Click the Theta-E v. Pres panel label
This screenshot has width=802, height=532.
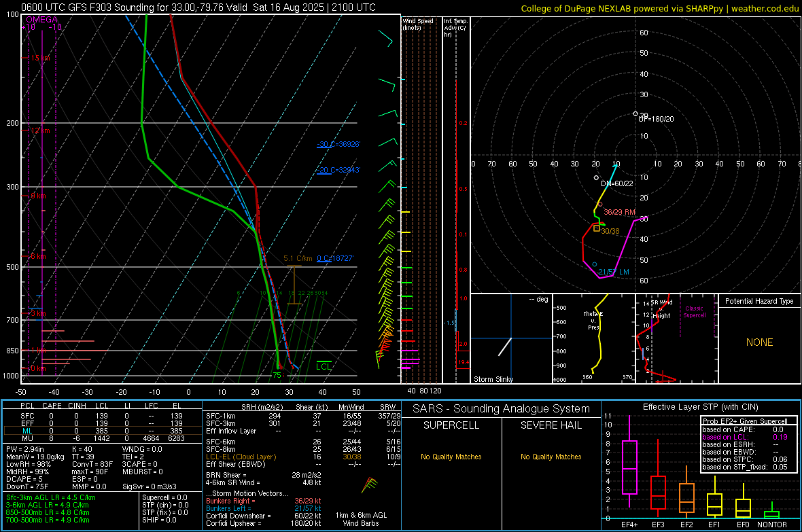[x=593, y=320]
